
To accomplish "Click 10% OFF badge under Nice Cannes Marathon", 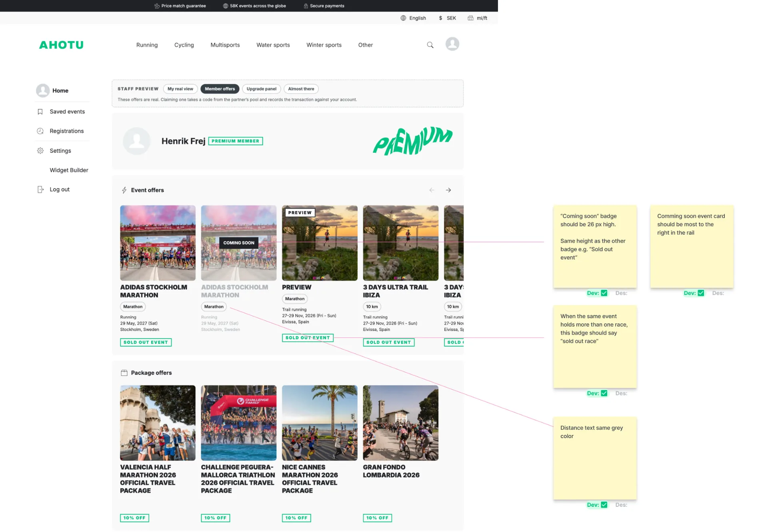I will pos(296,518).
